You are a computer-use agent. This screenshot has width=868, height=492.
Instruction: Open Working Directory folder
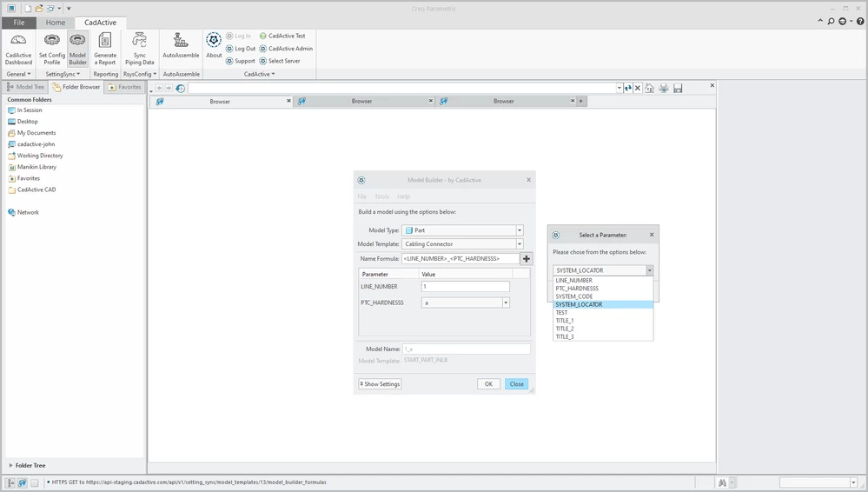click(36, 156)
